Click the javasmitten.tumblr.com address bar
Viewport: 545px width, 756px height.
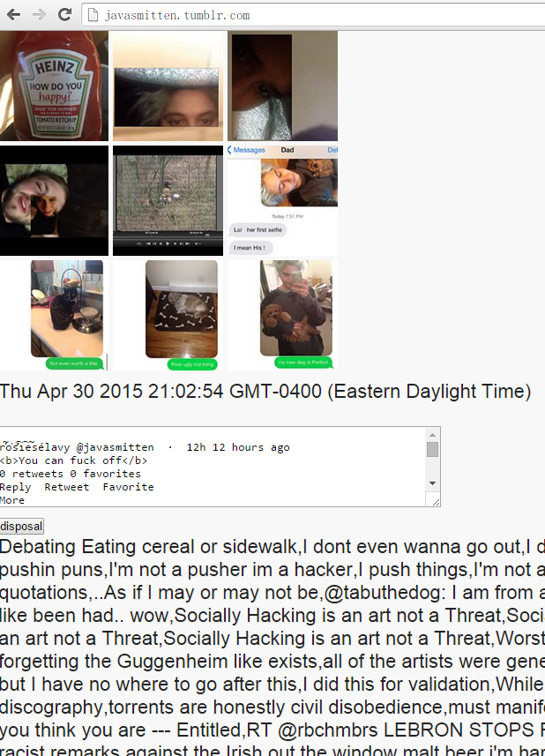click(313, 15)
